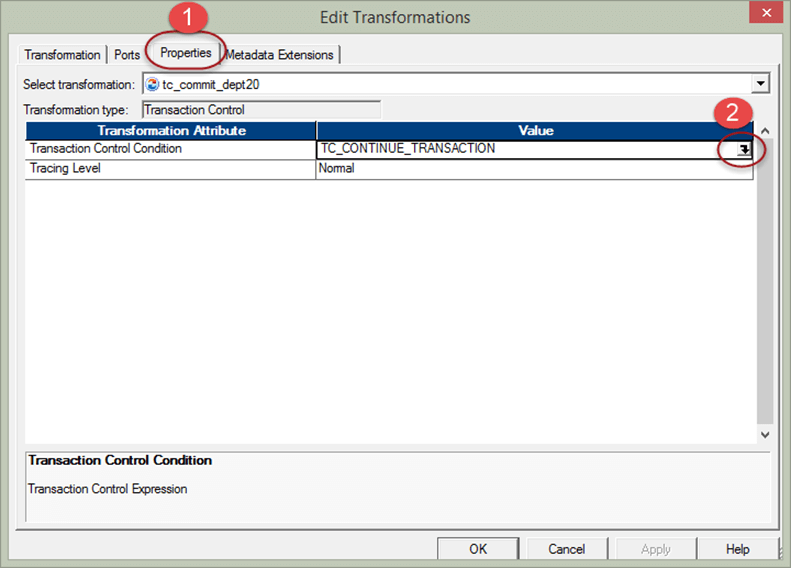Go to Metadata Extensions tab
The width and height of the screenshot is (791, 568).
(x=281, y=55)
